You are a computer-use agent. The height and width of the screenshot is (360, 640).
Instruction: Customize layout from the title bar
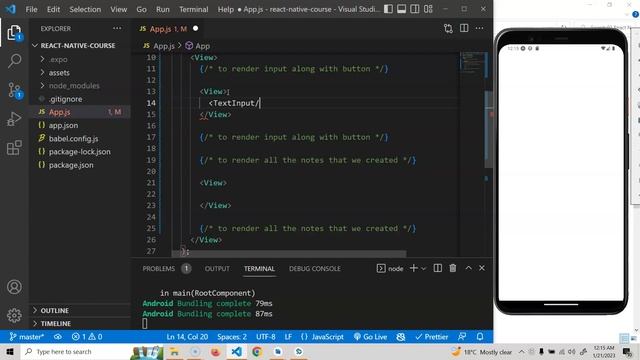pyautogui.click(x=428, y=9)
